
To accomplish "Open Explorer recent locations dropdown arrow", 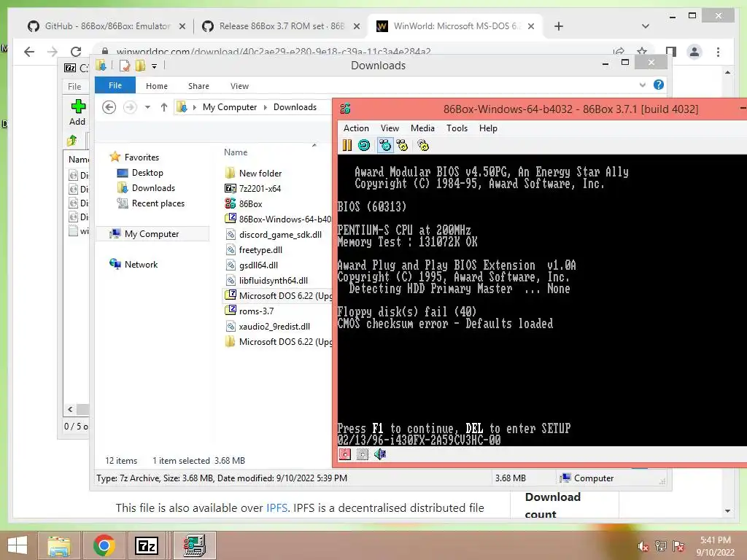I will click(x=147, y=107).
